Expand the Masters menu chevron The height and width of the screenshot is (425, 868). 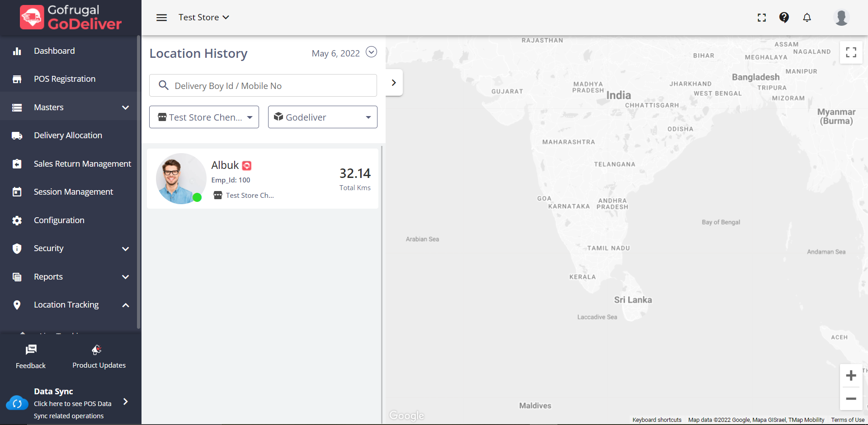point(126,107)
